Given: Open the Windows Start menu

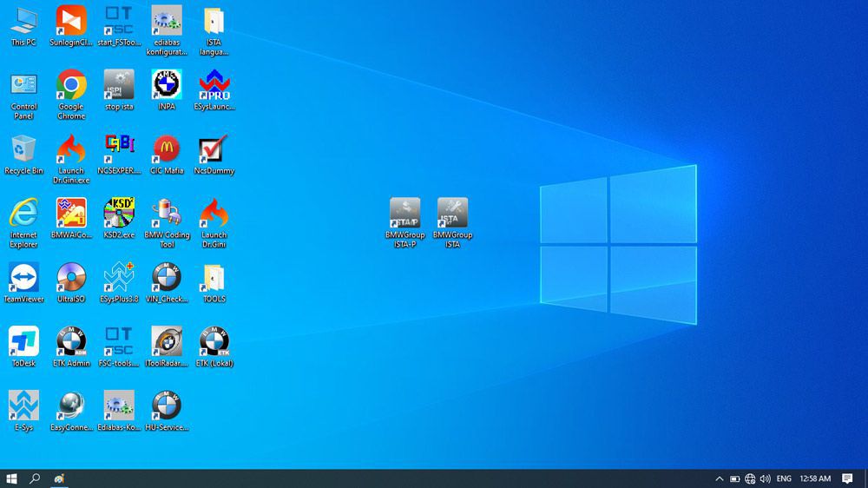Looking at the screenshot, I should coord(11,478).
